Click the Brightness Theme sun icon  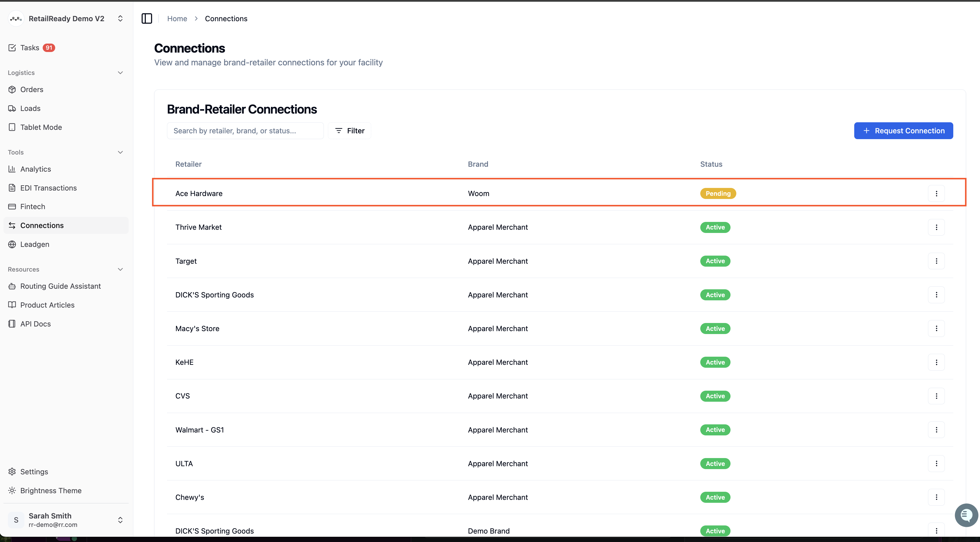tap(12, 491)
